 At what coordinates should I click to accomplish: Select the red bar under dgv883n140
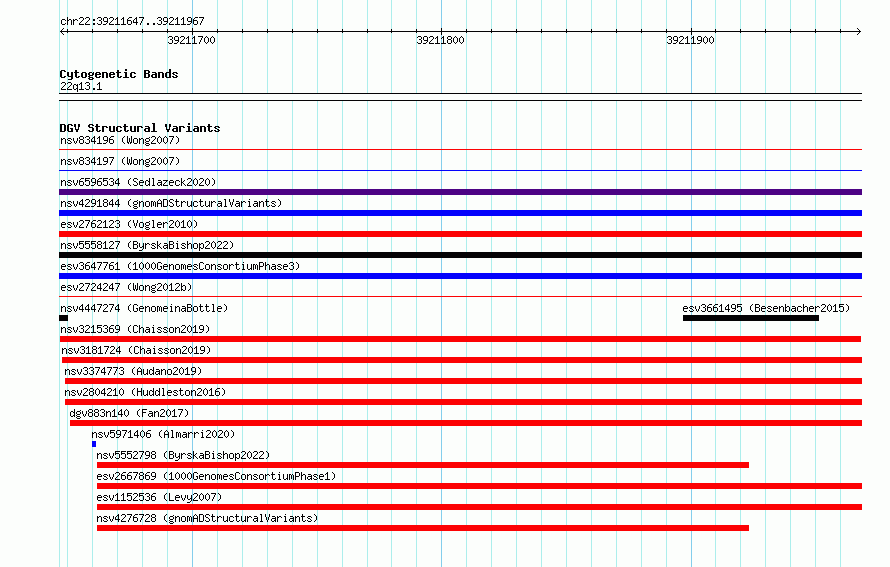[x=466, y=423]
